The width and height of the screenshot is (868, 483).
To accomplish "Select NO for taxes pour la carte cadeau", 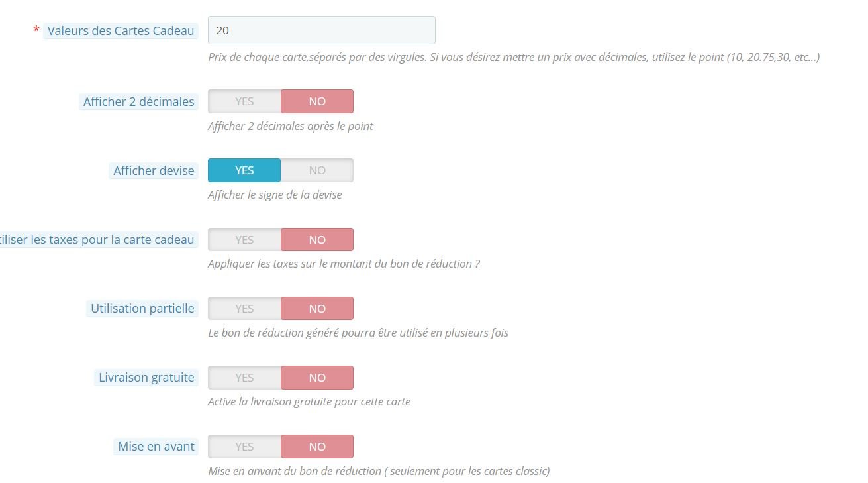I will (317, 239).
